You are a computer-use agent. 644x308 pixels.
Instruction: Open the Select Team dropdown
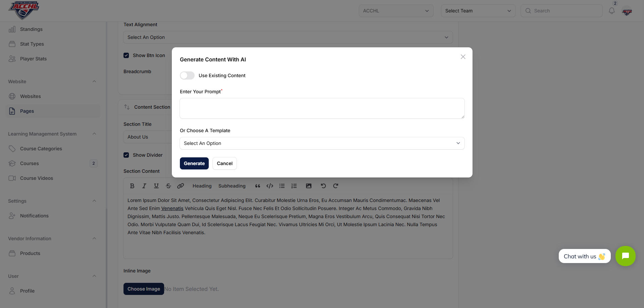tap(478, 11)
